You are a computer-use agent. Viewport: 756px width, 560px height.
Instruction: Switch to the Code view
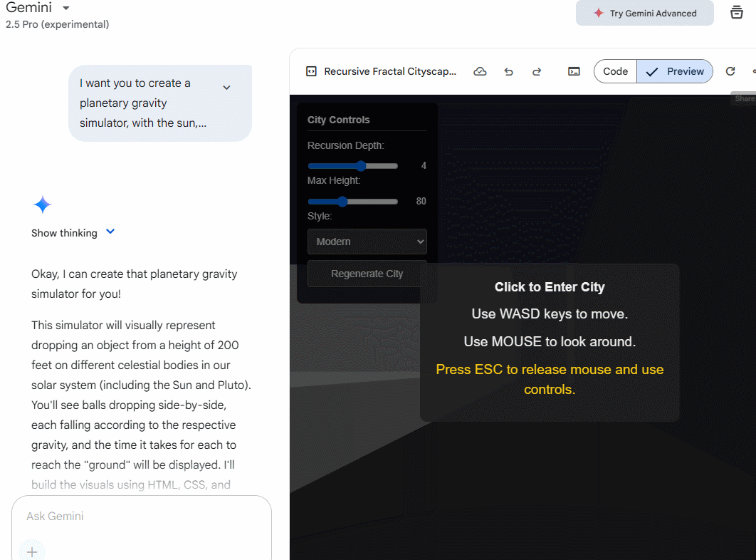coord(615,71)
